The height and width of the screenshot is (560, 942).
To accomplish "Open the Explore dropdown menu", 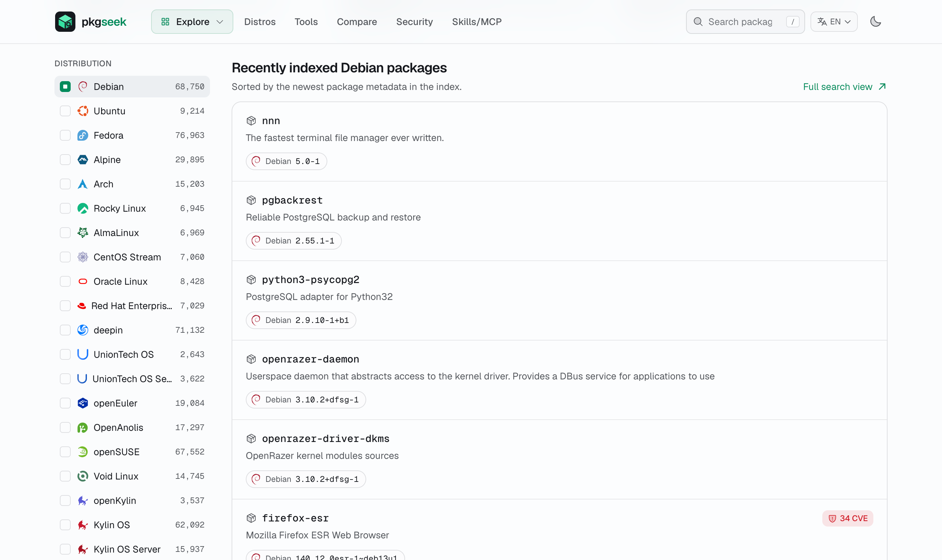I will (x=192, y=22).
